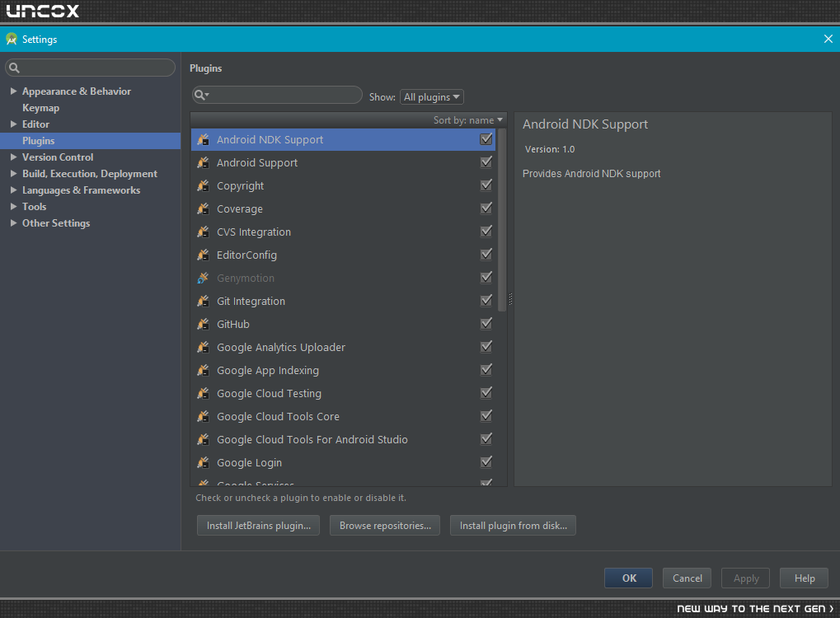Click Google Cloud Tools For Android Studio icon
The image size is (840, 618).
(203, 439)
